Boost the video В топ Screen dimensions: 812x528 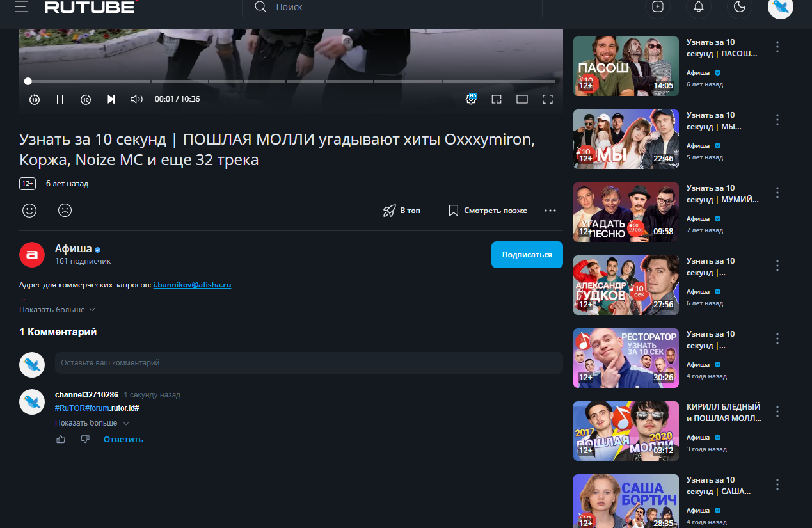[x=402, y=210]
